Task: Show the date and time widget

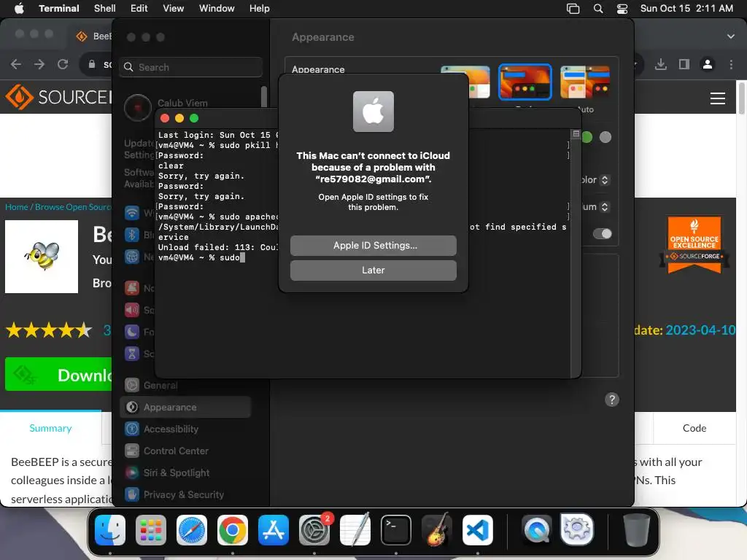Action: click(x=686, y=8)
